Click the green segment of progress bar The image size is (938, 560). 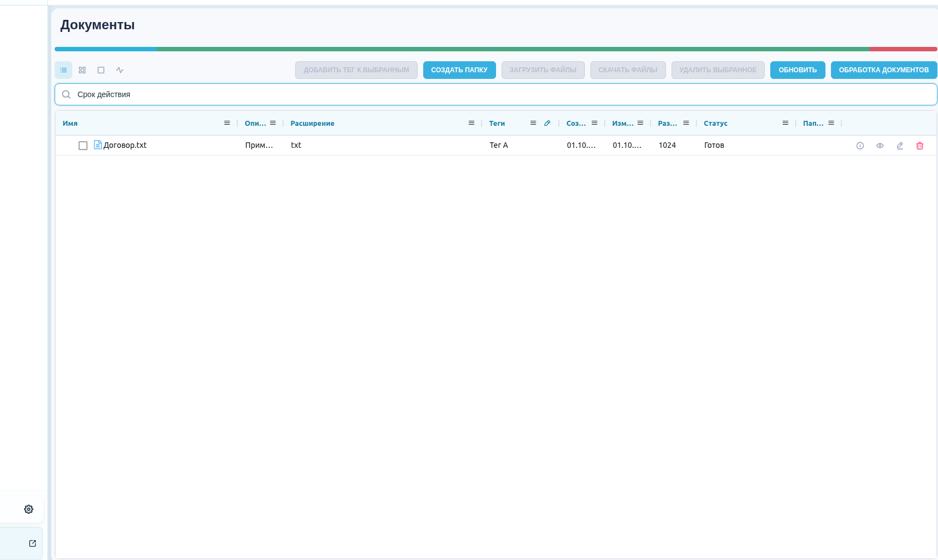513,49
